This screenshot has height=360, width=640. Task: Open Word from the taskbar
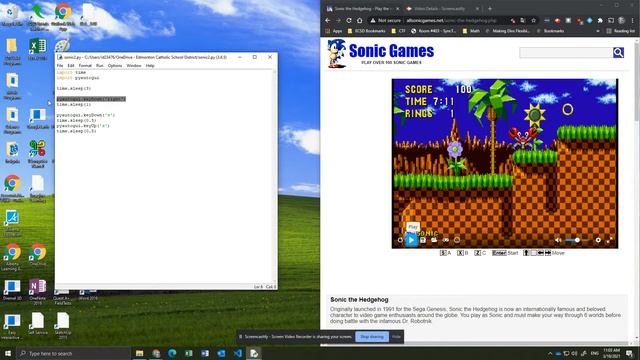[205, 353]
